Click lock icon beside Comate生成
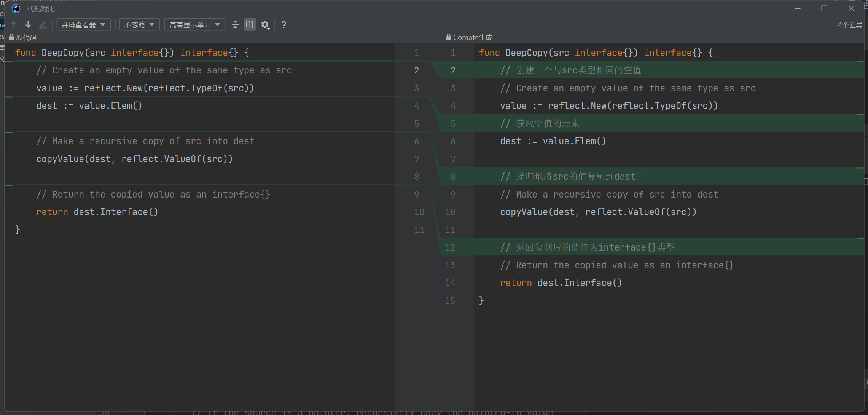 pos(449,37)
